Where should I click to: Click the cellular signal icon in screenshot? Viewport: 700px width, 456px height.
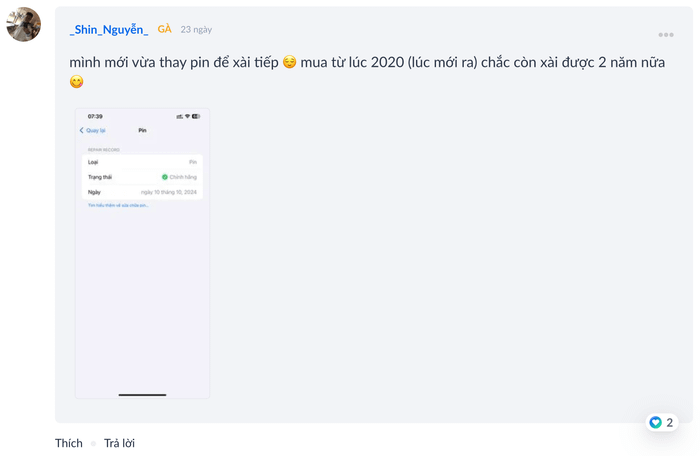point(179,116)
